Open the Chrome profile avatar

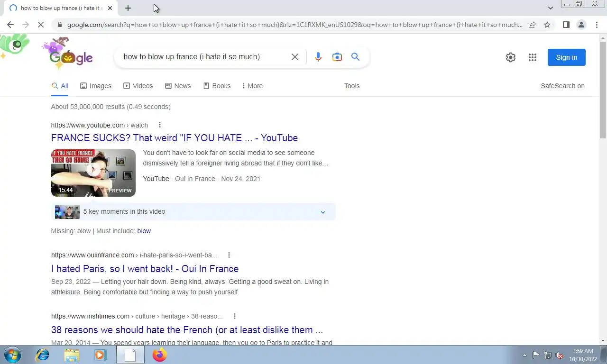pyautogui.click(x=581, y=25)
